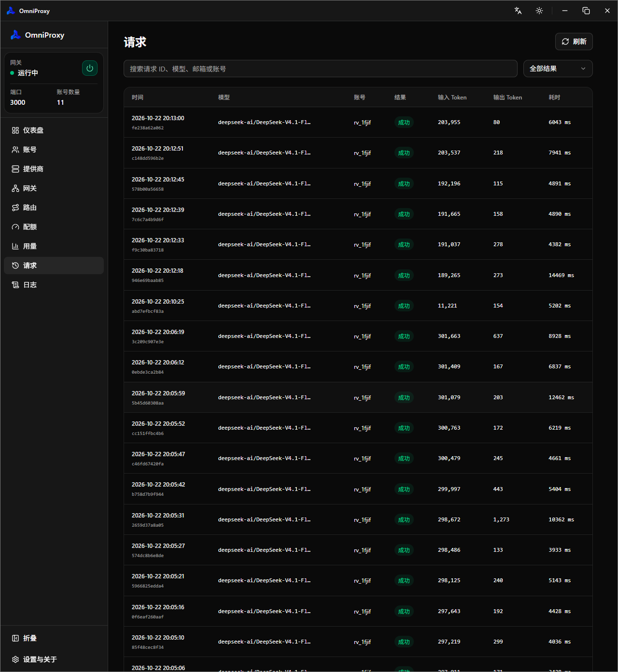Click the 运行中 gateway status label
This screenshot has width=618, height=672.
[x=28, y=73]
